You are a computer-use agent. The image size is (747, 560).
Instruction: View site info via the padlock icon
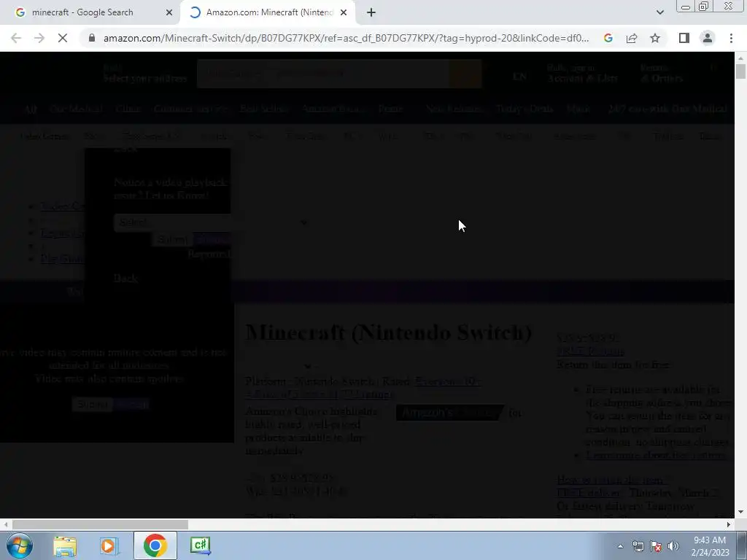[x=92, y=38]
